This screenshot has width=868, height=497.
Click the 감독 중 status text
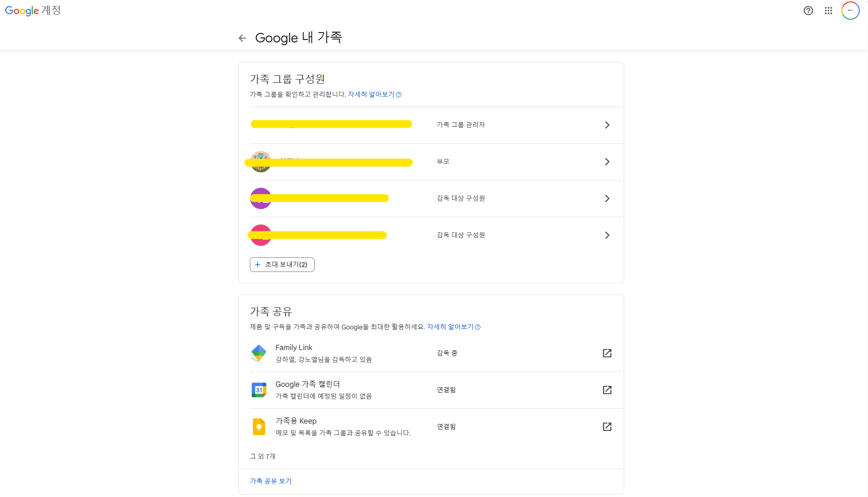447,353
